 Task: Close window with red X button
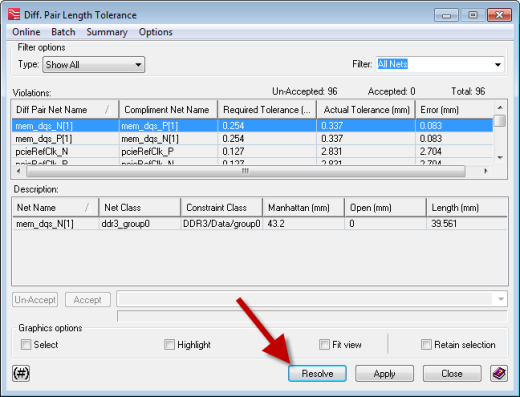[x=499, y=15]
